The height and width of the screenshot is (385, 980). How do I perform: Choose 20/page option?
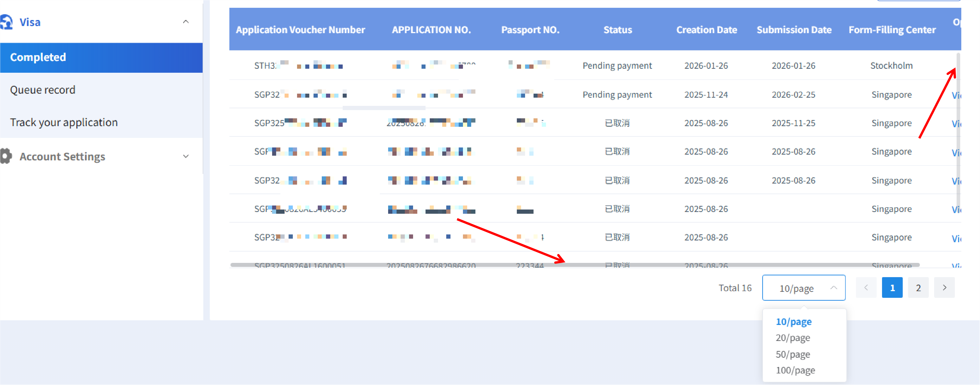coord(793,338)
